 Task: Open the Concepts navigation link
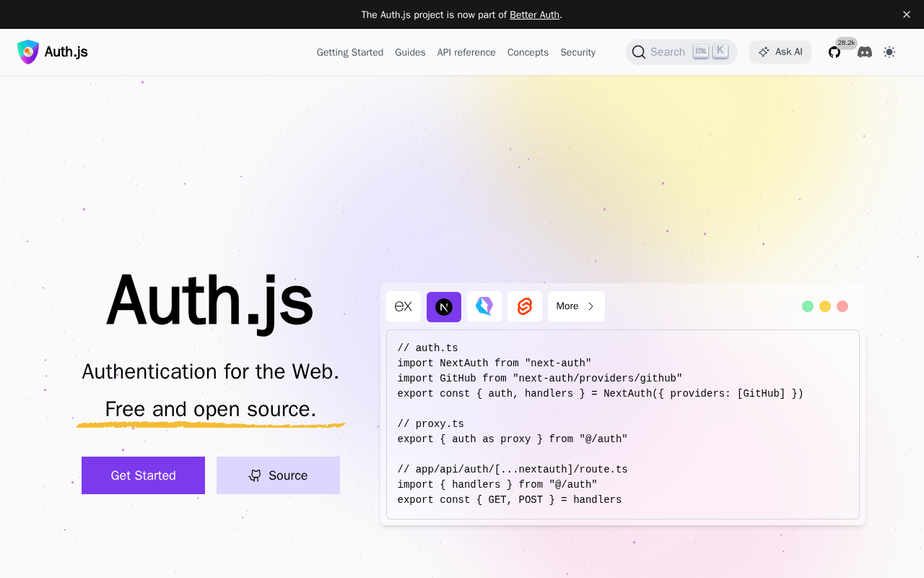tap(528, 52)
